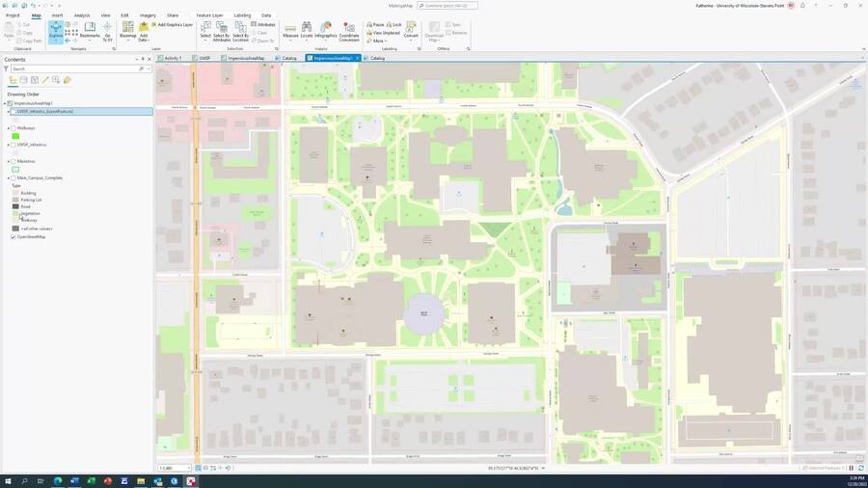Viewport: 868px width, 488px height.
Task: Click the refresh map icon in status bar
Action: point(861,468)
